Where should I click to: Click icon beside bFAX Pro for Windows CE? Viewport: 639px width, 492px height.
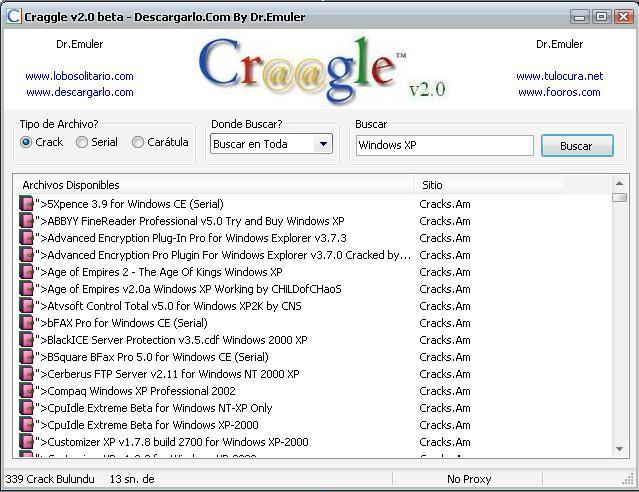(26, 323)
